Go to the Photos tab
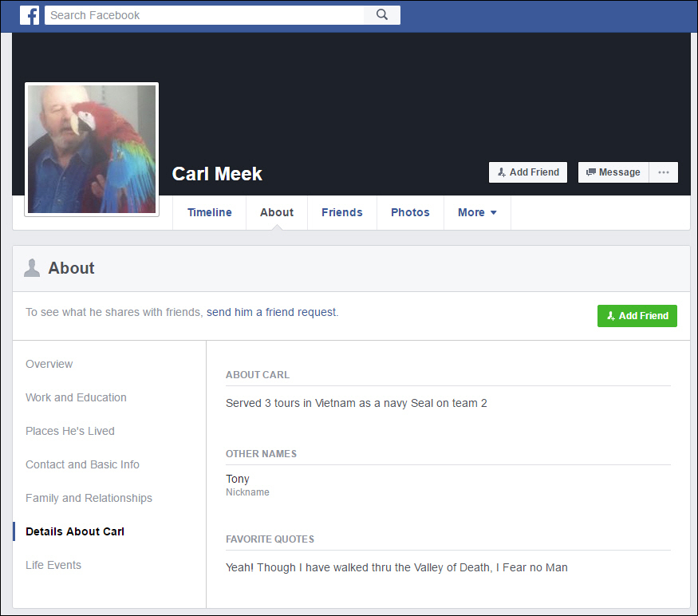The width and height of the screenshot is (698, 616). [x=410, y=212]
